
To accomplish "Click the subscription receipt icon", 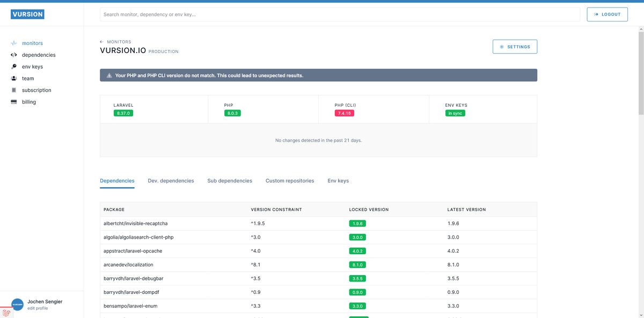I will point(14,90).
